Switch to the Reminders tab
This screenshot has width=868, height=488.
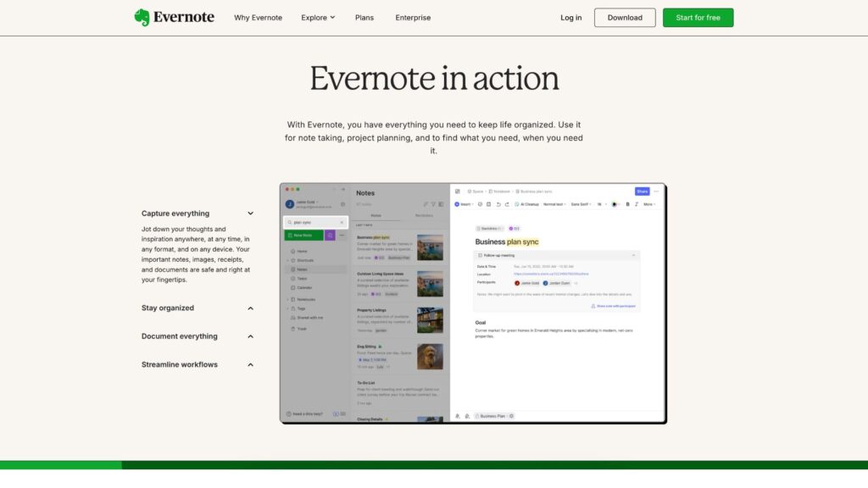click(x=422, y=214)
